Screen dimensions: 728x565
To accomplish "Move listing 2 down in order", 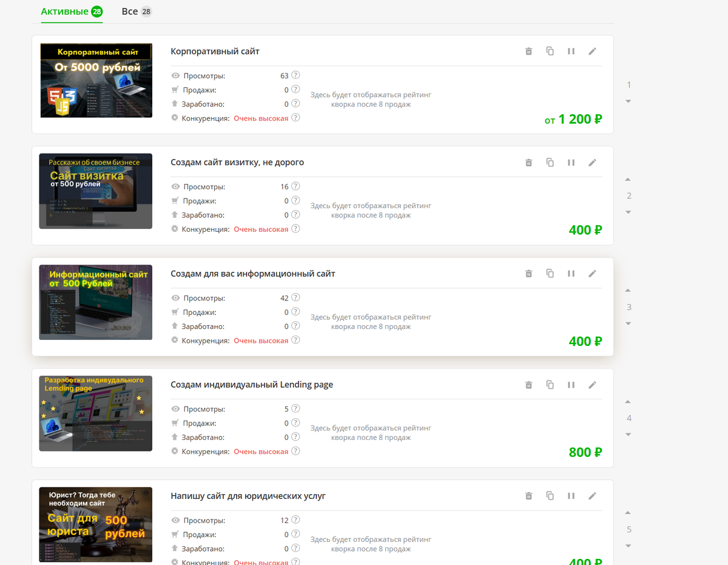I will (629, 212).
